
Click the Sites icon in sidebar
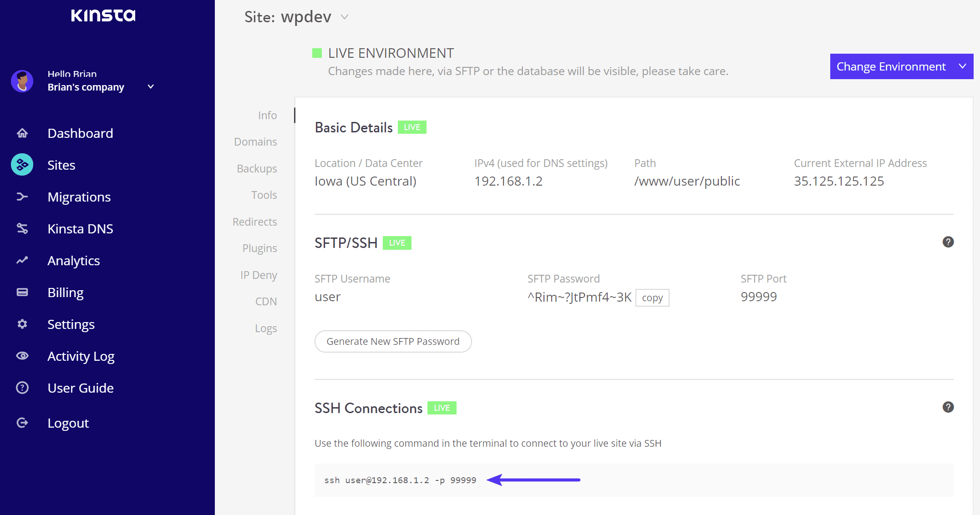tap(22, 165)
